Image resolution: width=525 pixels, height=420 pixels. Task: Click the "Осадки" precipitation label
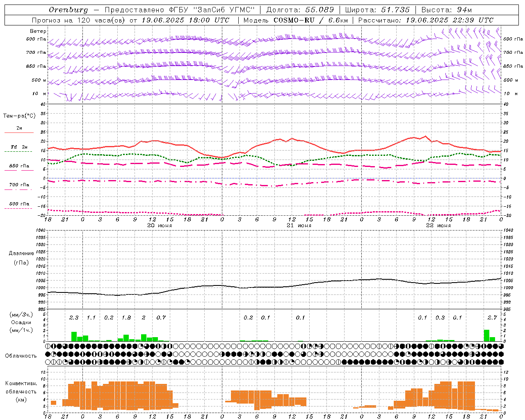coord(21,322)
